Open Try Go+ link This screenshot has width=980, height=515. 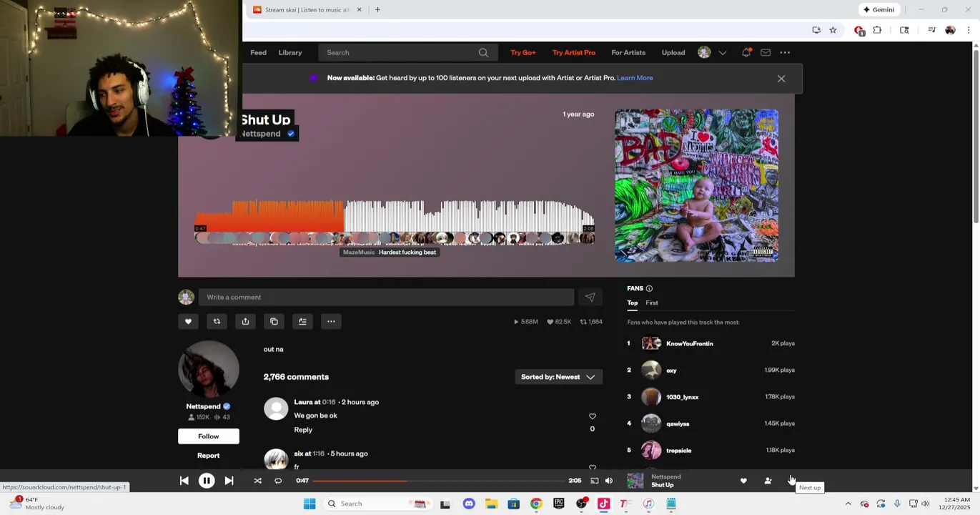523,52
